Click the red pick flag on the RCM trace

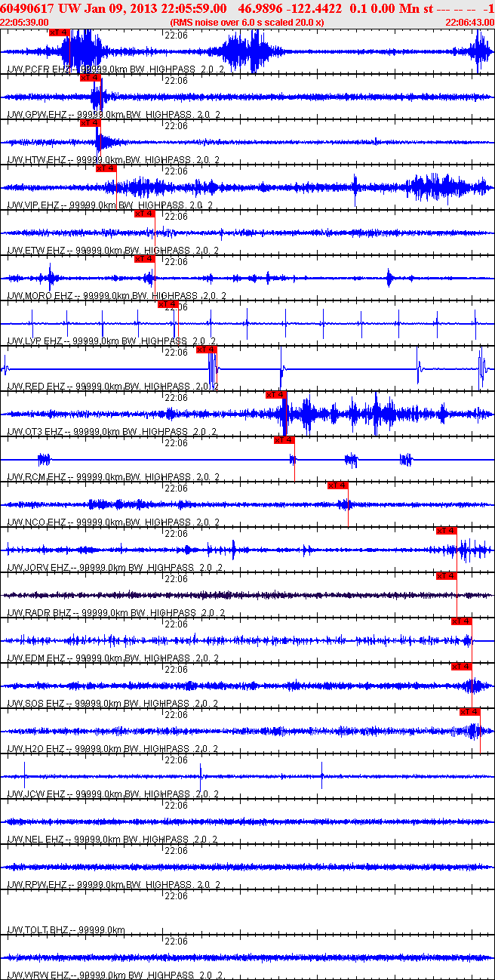(284, 440)
